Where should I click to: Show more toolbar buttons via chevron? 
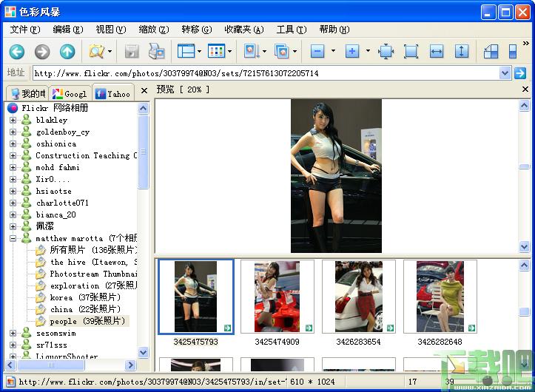(x=526, y=44)
